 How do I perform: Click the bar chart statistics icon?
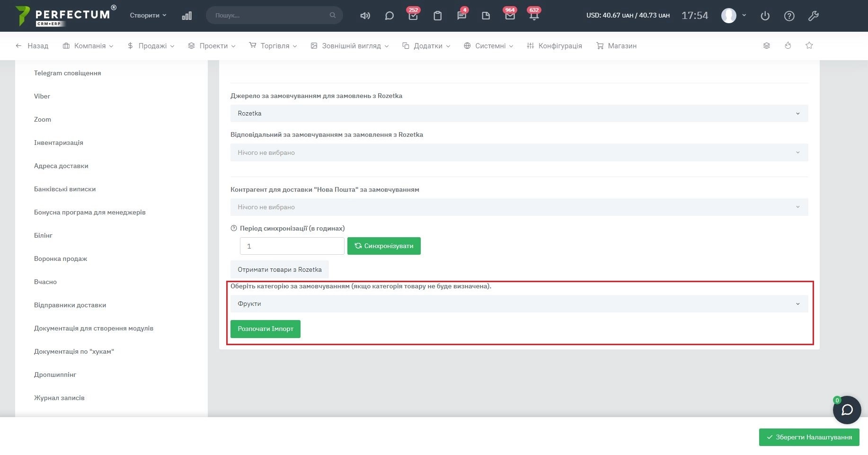click(187, 16)
